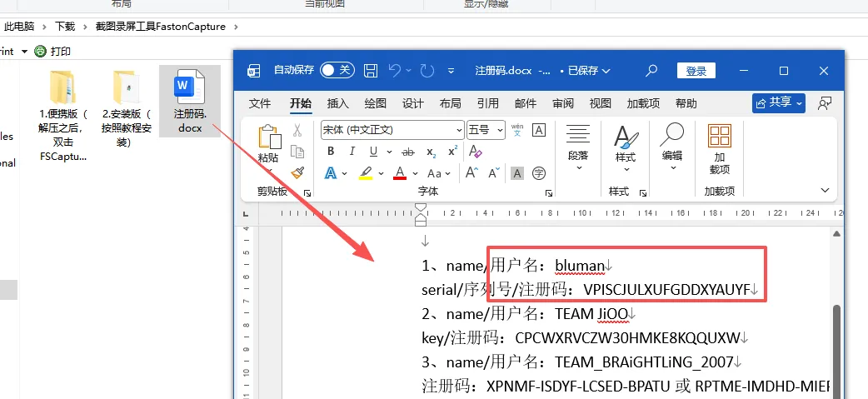Toggle Bold formatting
Image resolution: width=868 pixels, height=399 pixels.
pyautogui.click(x=331, y=152)
